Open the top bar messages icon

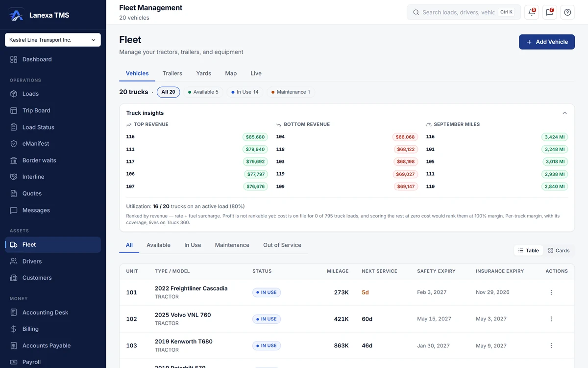click(550, 12)
